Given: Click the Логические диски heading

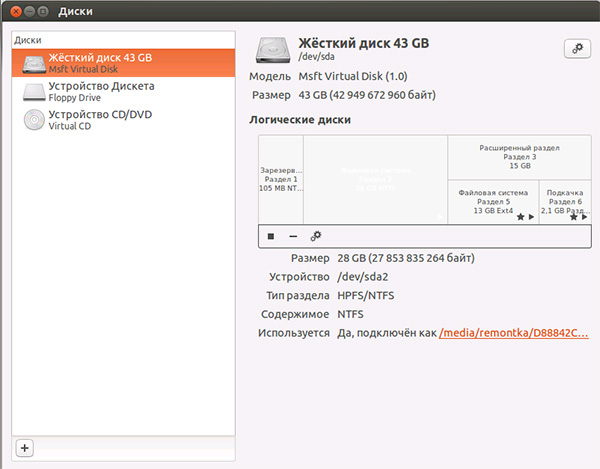Looking at the screenshot, I should tap(300, 120).
